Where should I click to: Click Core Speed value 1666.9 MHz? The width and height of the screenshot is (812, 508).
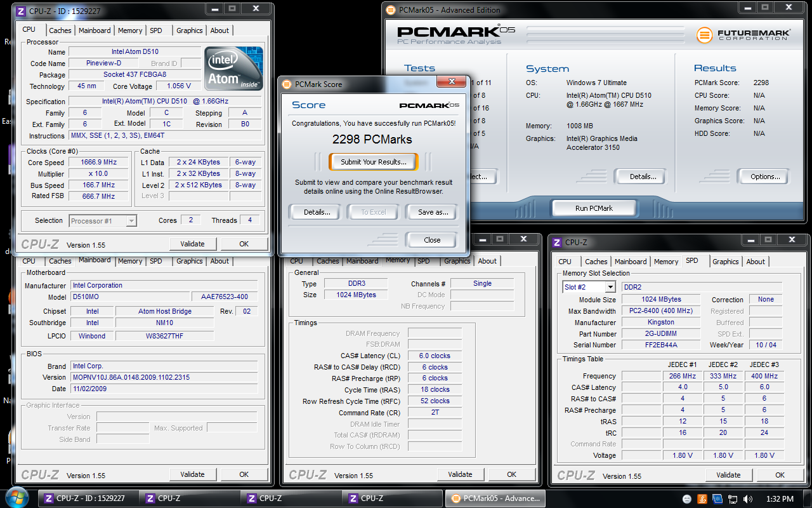98,163
